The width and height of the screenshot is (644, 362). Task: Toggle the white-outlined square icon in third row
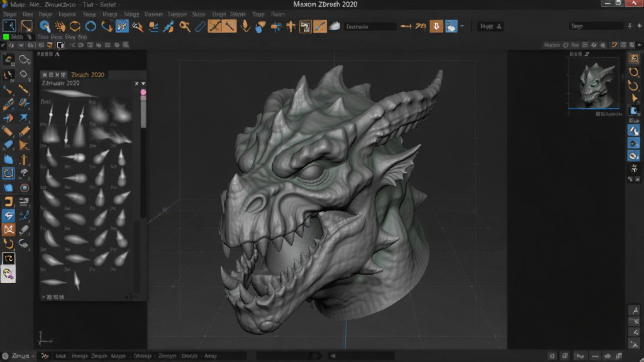pos(60,45)
